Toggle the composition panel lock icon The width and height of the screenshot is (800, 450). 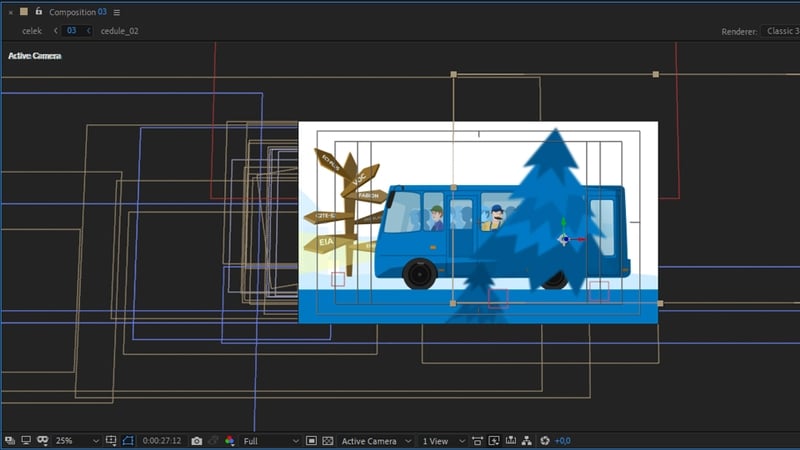pyautogui.click(x=38, y=12)
